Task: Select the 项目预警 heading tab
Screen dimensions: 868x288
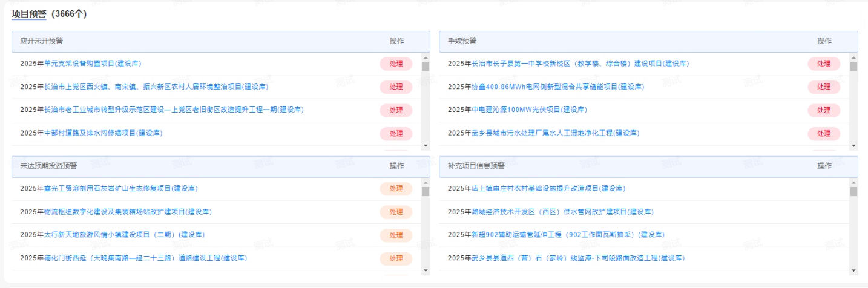Action: 29,14
